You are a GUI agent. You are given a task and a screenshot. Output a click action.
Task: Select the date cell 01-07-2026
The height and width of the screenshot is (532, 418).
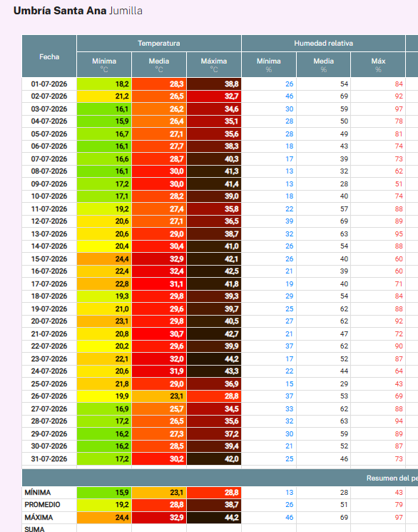pos(49,84)
